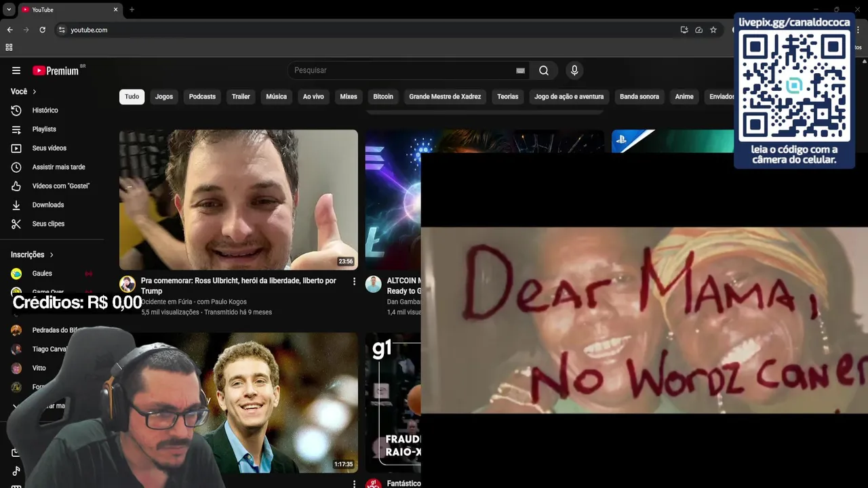This screenshot has height=488, width=868.
Task: Open the on-screen keyboard in search box
Action: click(520, 70)
